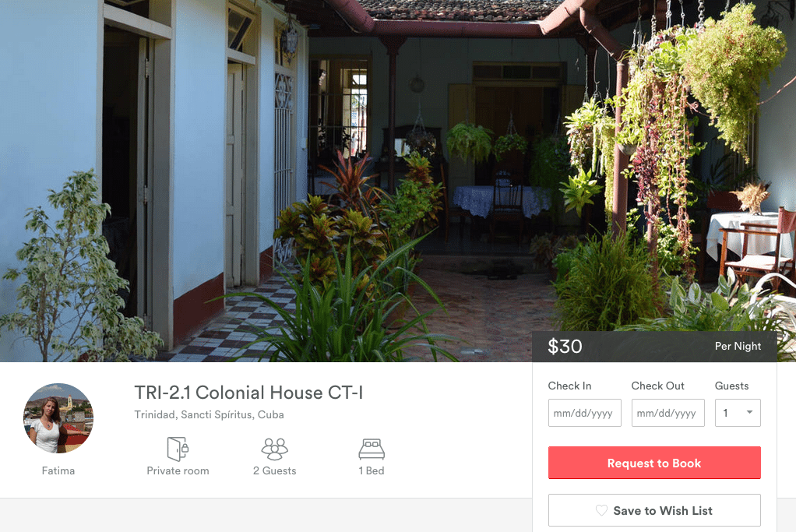The height and width of the screenshot is (532, 796).
Task: Click the 2 Guests text label
Action: [x=275, y=470]
